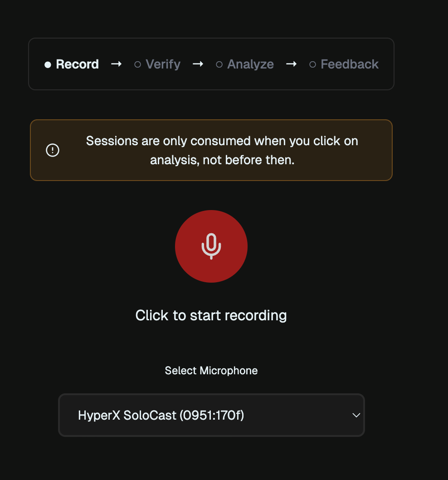Click the hollow circle beside Analyze
Screen dimensions: 448x480
(219, 64)
